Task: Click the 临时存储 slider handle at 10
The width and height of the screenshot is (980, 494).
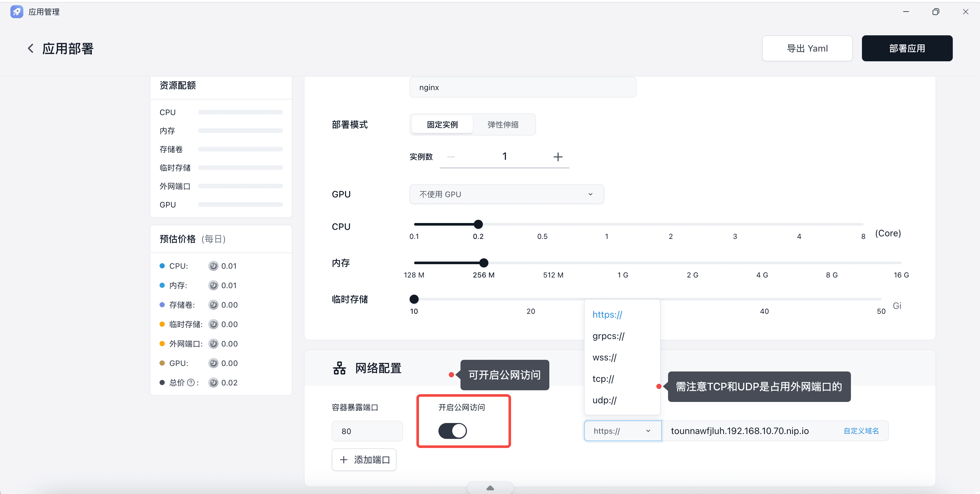Action: [x=414, y=299]
